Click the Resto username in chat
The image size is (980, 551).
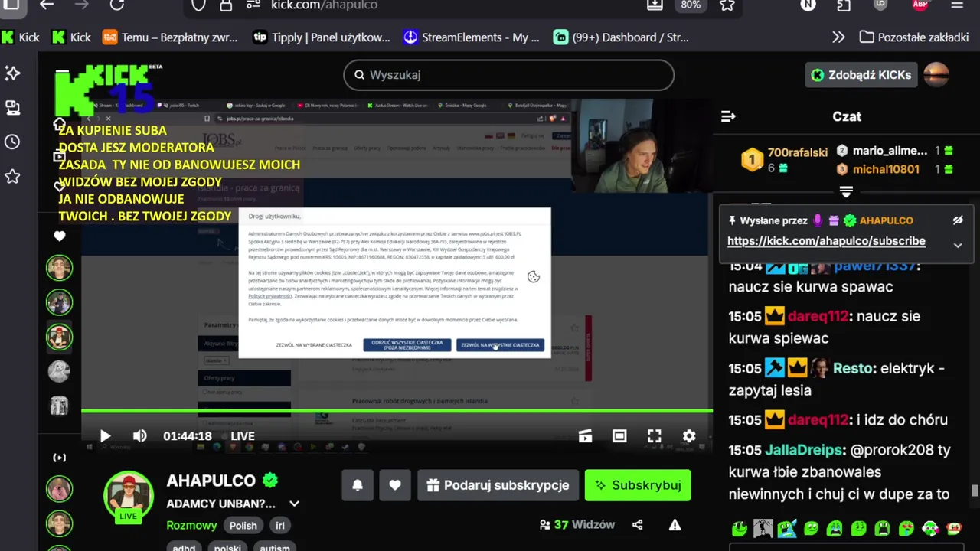853,368
